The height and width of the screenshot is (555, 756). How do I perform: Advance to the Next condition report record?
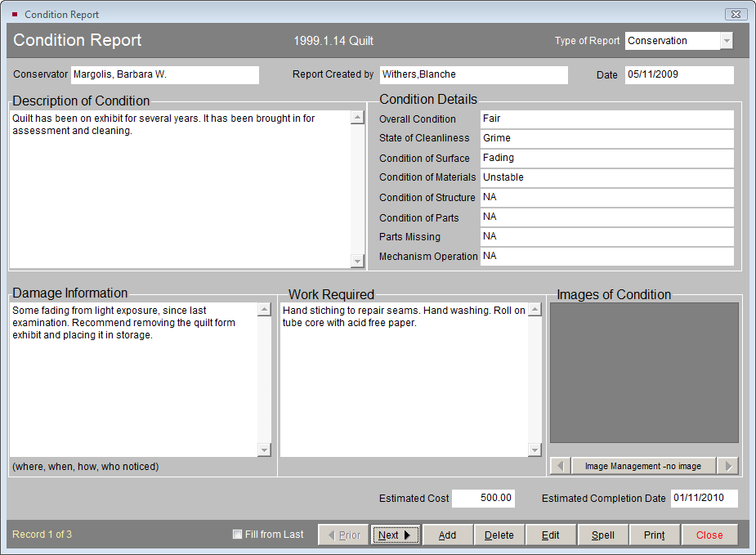click(x=395, y=535)
